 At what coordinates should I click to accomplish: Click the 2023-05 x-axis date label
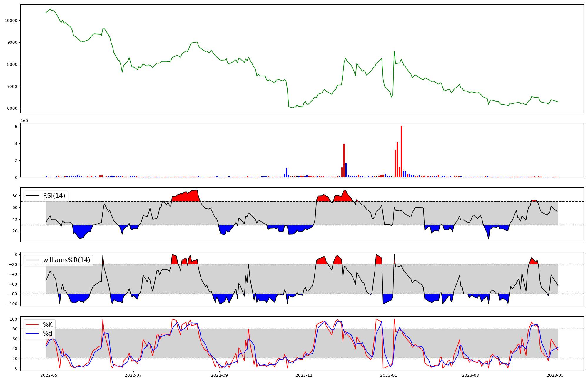click(x=555, y=375)
